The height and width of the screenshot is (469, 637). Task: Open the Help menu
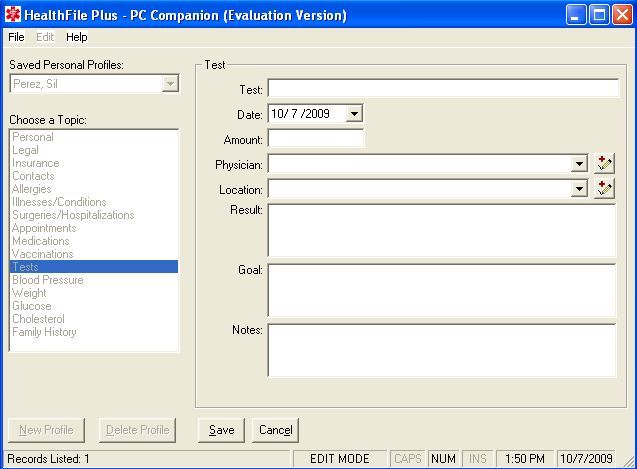tap(76, 37)
